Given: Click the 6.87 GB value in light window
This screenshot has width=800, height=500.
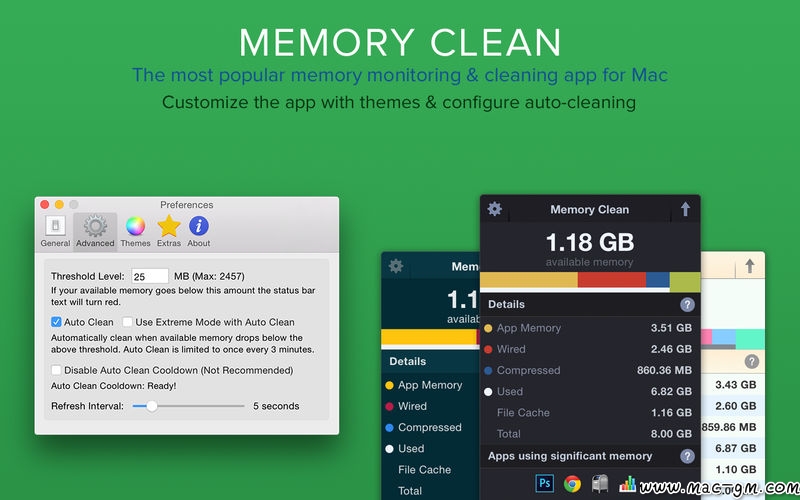Looking at the screenshot, I should coord(735,448).
